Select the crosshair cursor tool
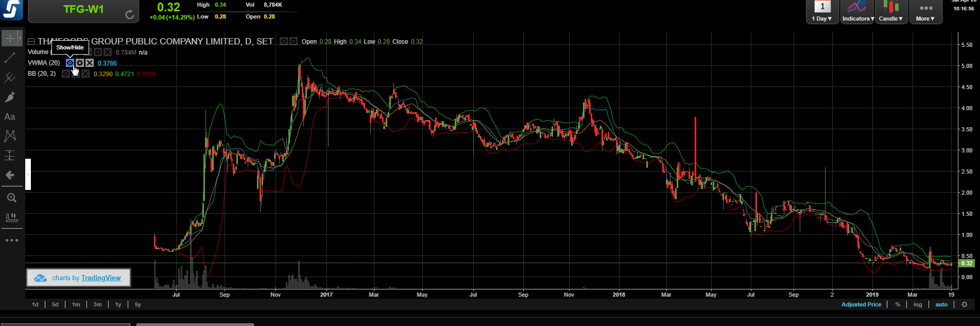 10,39
